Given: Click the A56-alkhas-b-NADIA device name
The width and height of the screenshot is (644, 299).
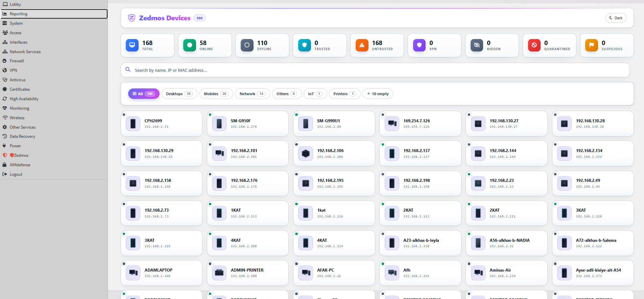Looking at the screenshot, I should point(509,240).
